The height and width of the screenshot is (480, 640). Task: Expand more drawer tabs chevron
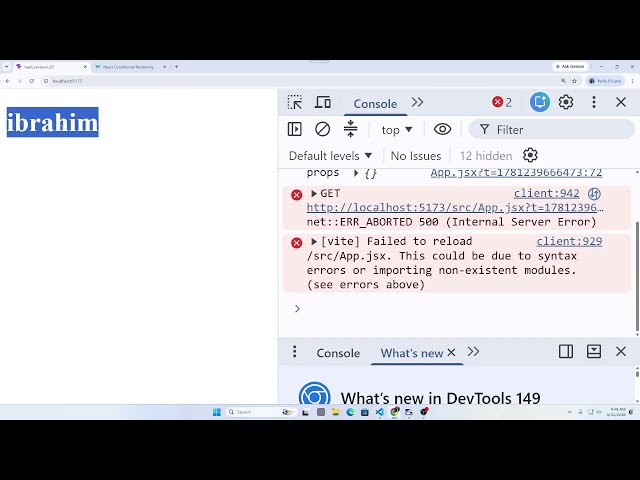(x=473, y=351)
